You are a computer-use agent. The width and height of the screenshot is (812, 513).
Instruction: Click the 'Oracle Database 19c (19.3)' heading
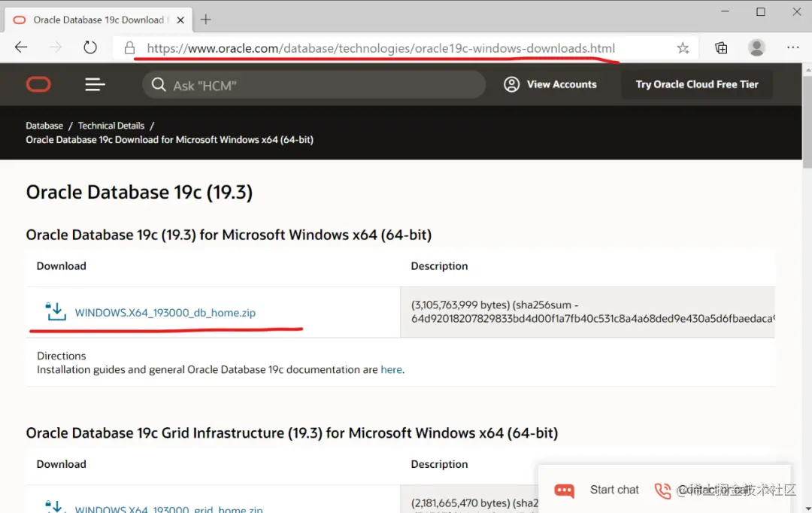coord(139,193)
